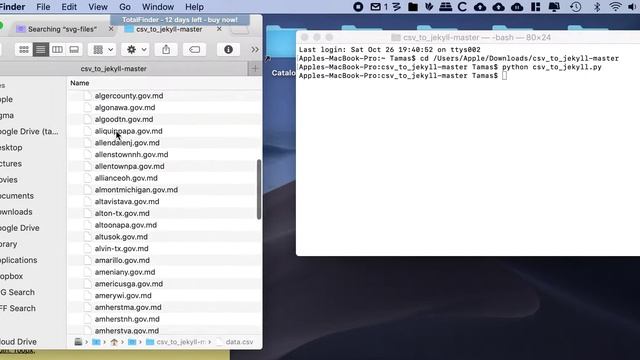Switch Finder to list view
Image resolution: width=640 pixels, height=360 pixels.
click(x=40, y=50)
